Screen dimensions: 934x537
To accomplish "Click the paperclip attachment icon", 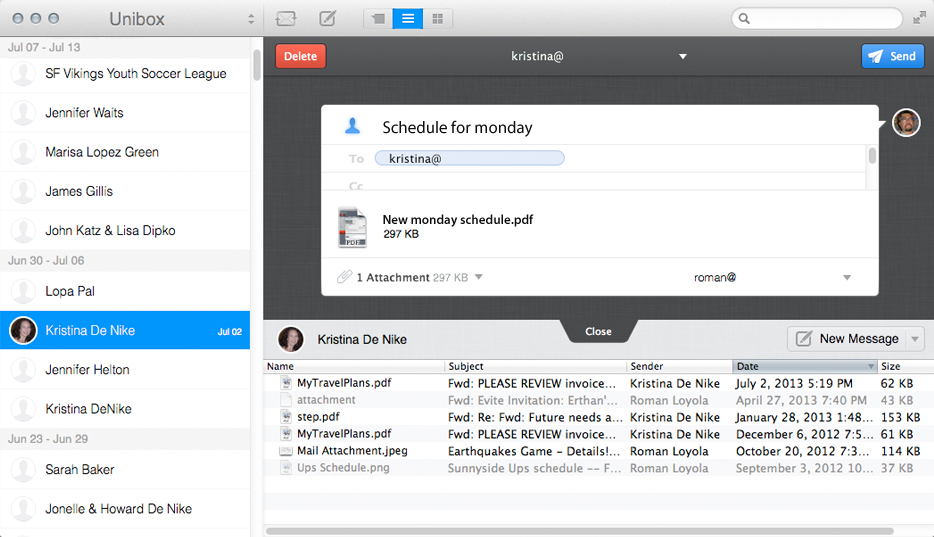I will (344, 277).
